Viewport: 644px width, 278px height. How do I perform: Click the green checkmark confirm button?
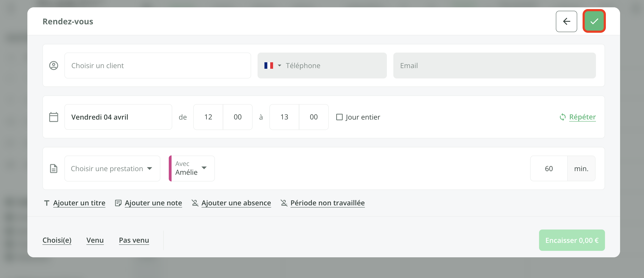(x=594, y=21)
